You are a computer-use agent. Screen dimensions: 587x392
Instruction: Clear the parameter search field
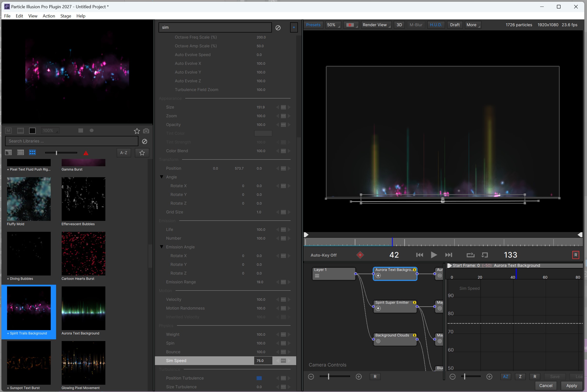278,28
